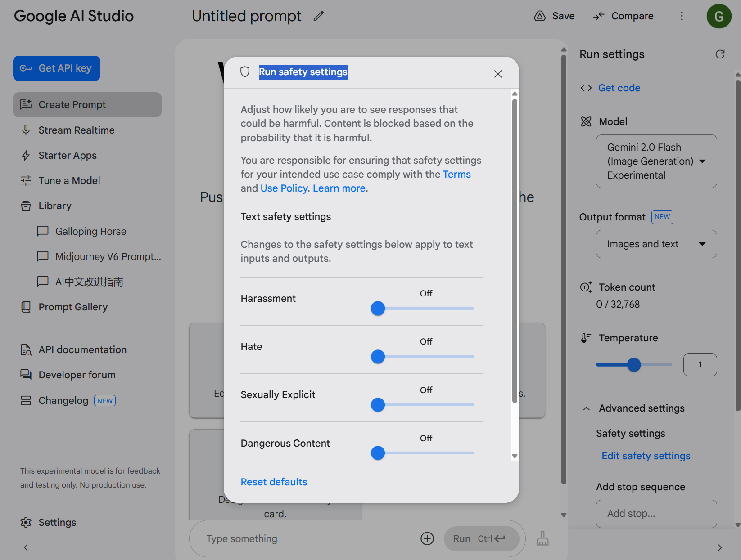Collapse the left sidebar with the chevron
The width and height of the screenshot is (741, 560).
pyautogui.click(x=26, y=547)
